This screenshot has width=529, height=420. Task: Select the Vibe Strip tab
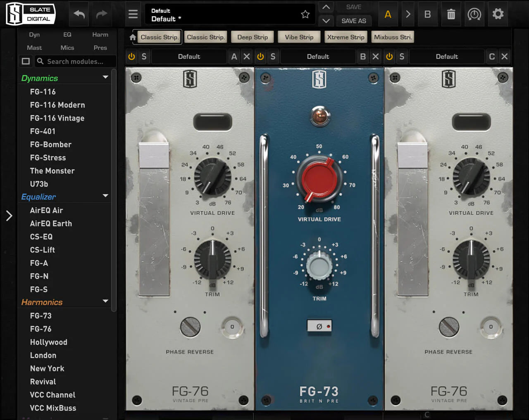point(299,37)
